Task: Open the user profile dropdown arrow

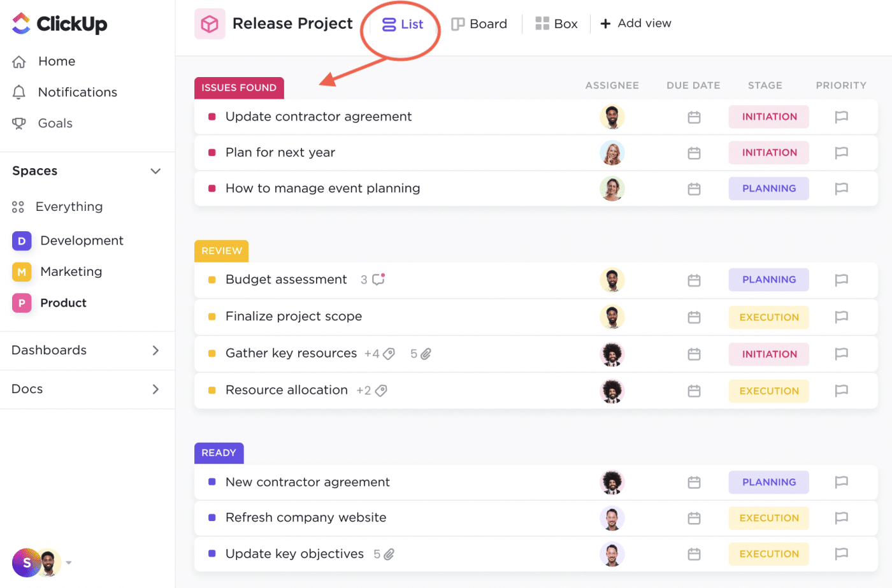Action: point(69,563)
